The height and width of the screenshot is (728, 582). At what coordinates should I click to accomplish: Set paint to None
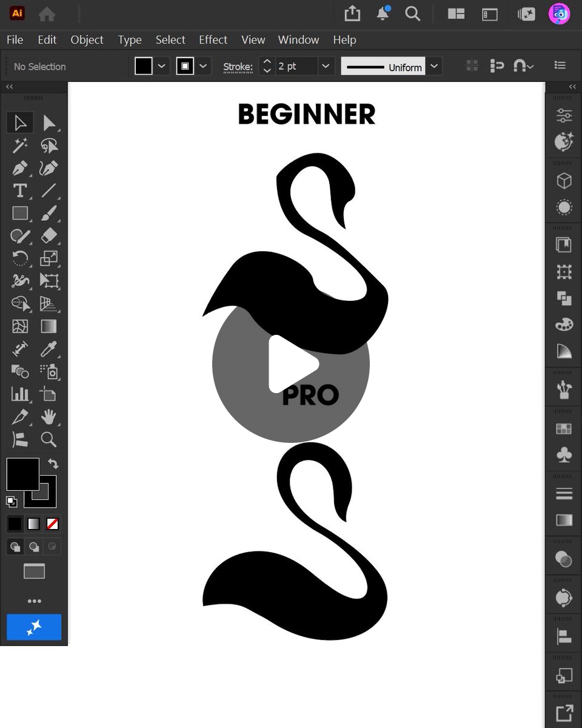point(53,524)
